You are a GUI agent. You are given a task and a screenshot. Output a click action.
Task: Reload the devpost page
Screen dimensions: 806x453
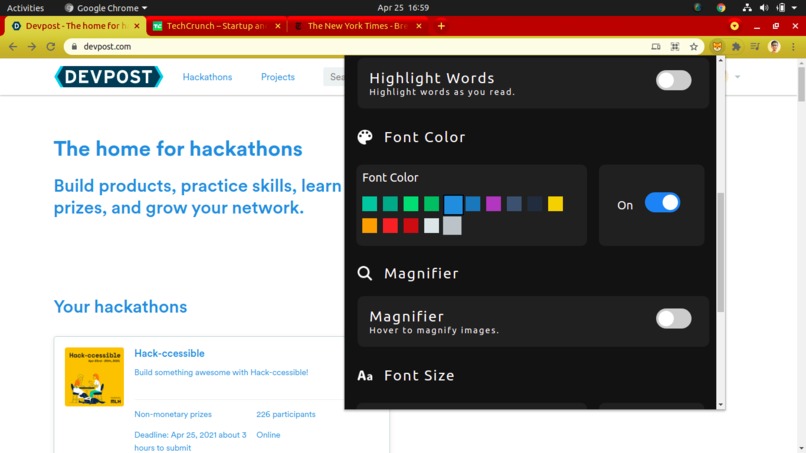[50, 46]
